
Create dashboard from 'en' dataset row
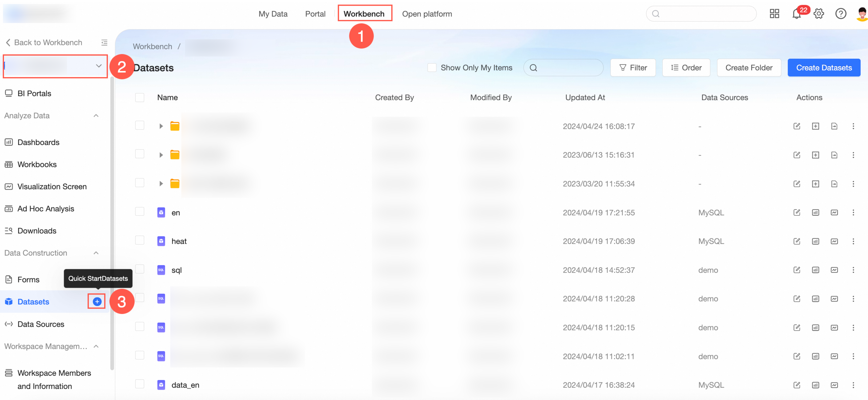[815, 212]
